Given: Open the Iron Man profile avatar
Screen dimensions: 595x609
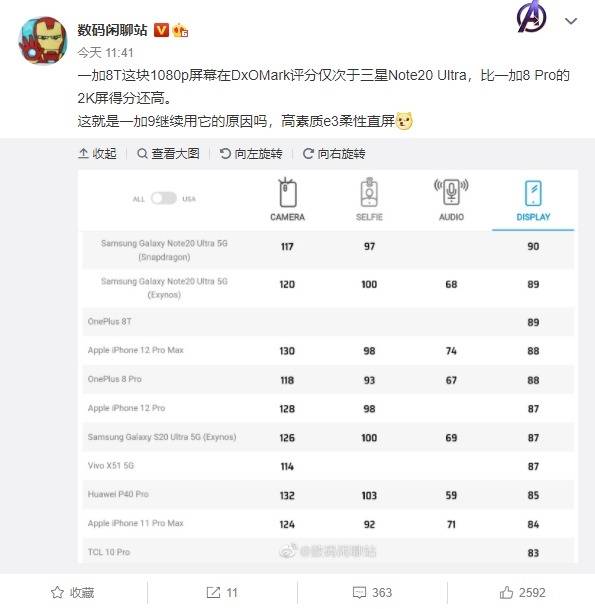Looking at the screenshot, I should coord(43,41).
